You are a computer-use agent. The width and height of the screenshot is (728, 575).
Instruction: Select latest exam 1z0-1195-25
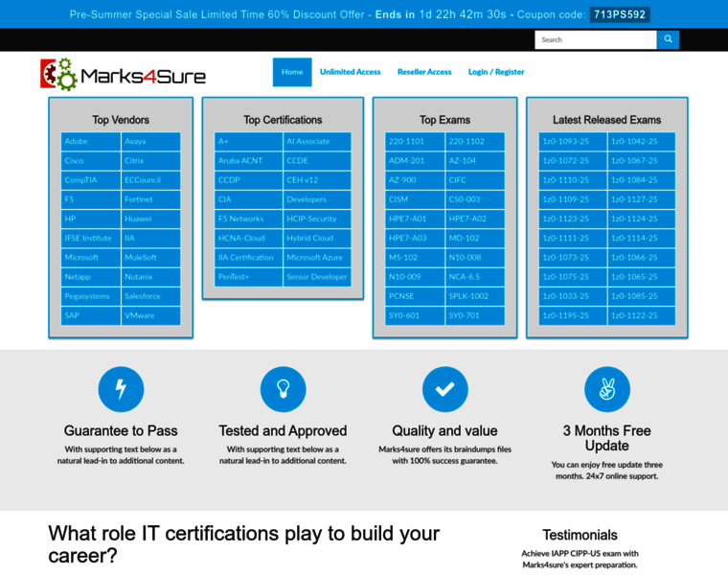tap(573, 315)
